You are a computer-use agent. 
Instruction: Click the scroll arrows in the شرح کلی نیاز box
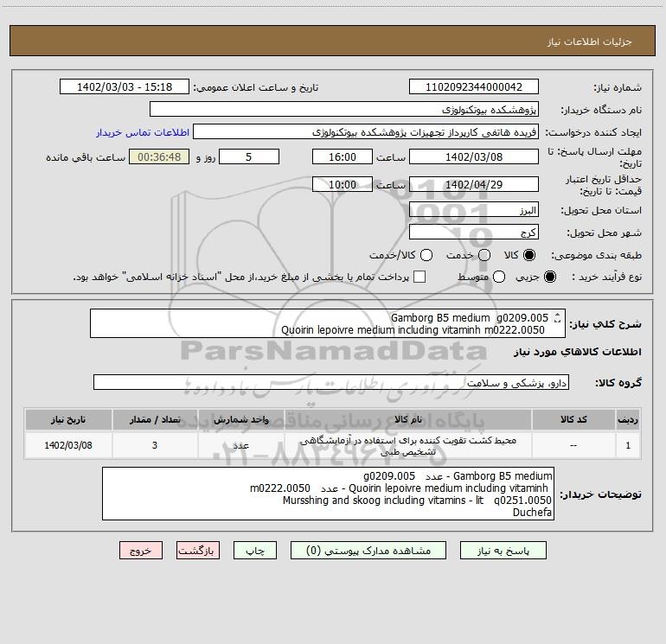point(558,317)
